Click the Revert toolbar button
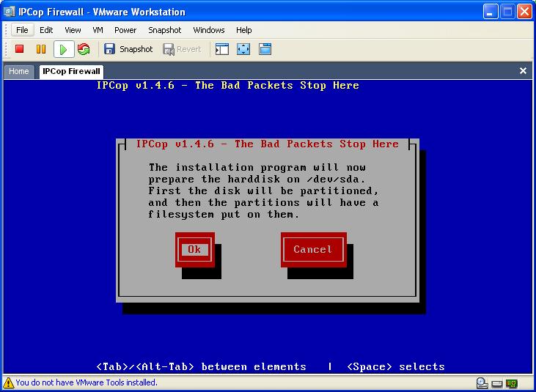536x392 pixels. coord(182,49)
